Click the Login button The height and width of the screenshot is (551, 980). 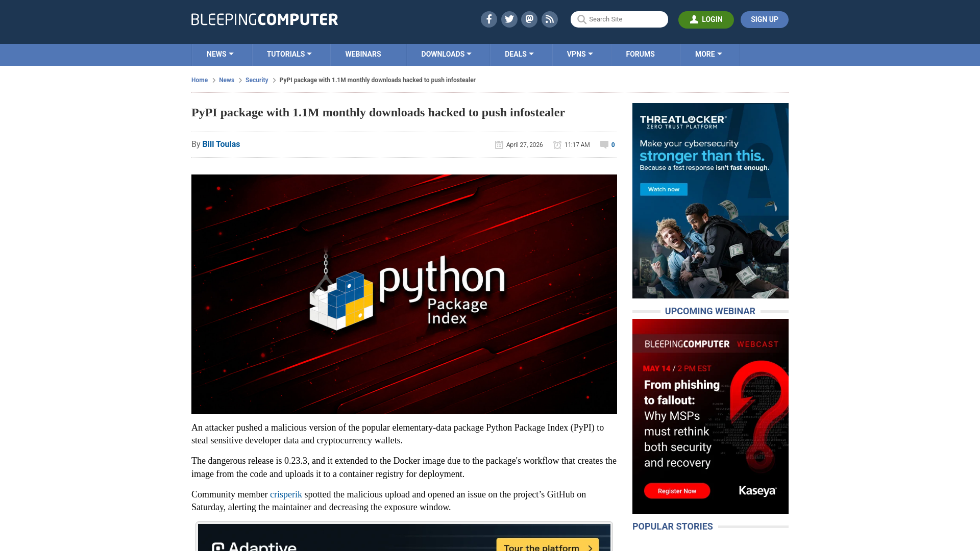706,19
